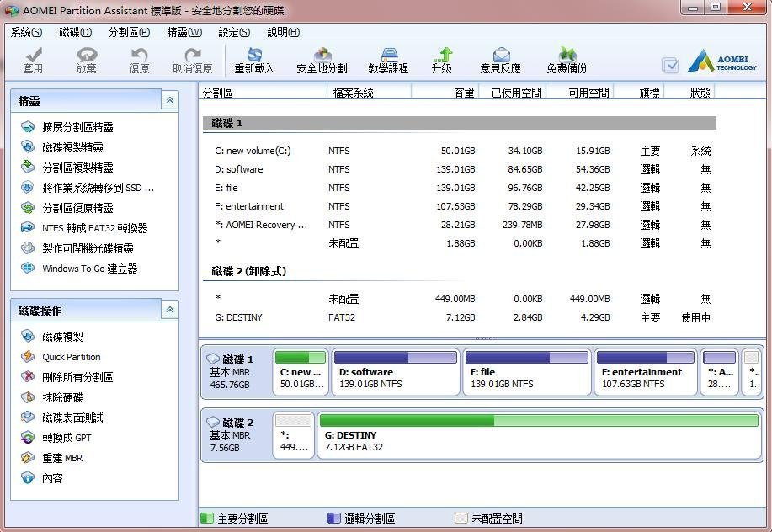Click the 免費備份 free backup icon
Image resolution: width=772 pixels, height=532 pixels.
click(x=567, y=61)
